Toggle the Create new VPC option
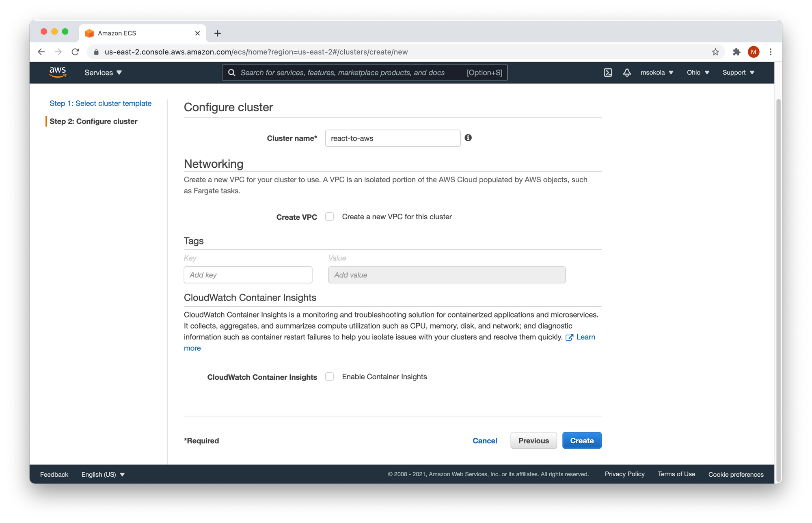This screenshot has height=523, width=812. pos(330,216)
